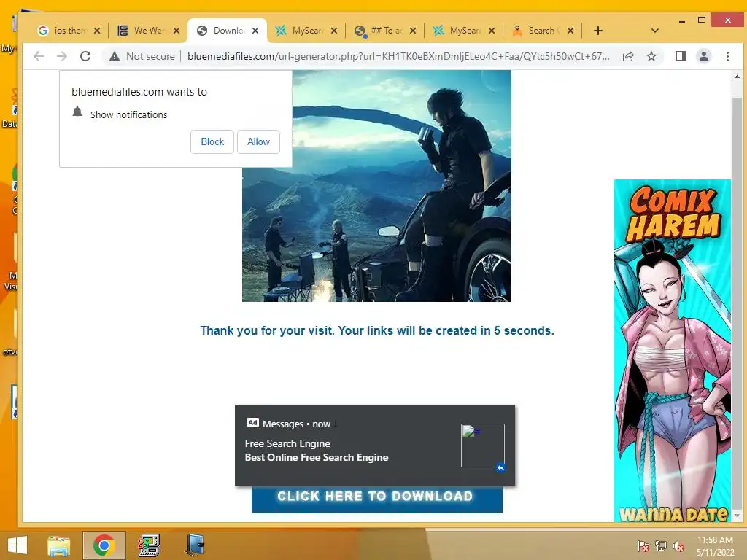Open the side panel icon
The image size is (747, 560).
tap(681, 56)
